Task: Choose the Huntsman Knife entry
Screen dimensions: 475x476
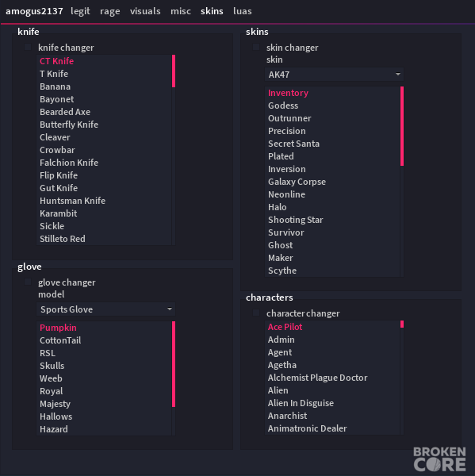Action: tap(104, 201)
